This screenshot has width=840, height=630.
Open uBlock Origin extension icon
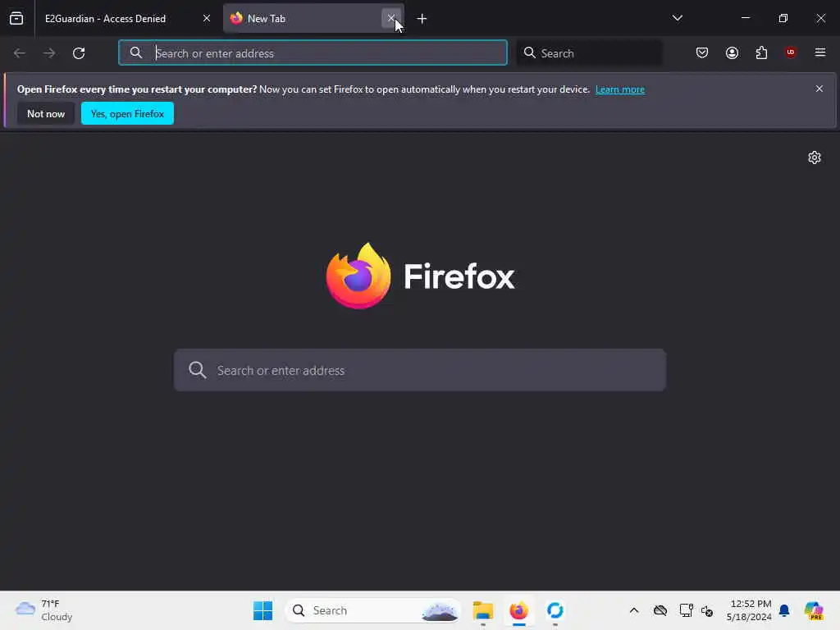click(x=790, y=52)
